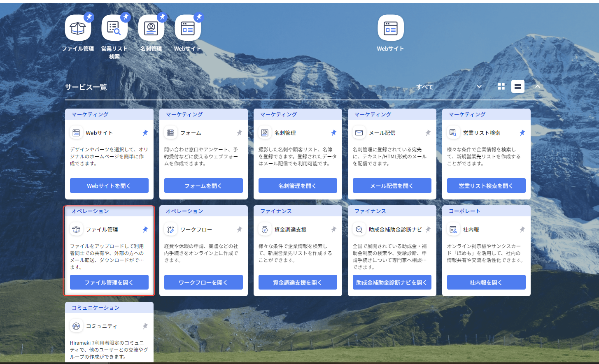The width and height of the screenshot is (599, 364).
Task: Open the すべて category filter dropdown
Action: 449,87
